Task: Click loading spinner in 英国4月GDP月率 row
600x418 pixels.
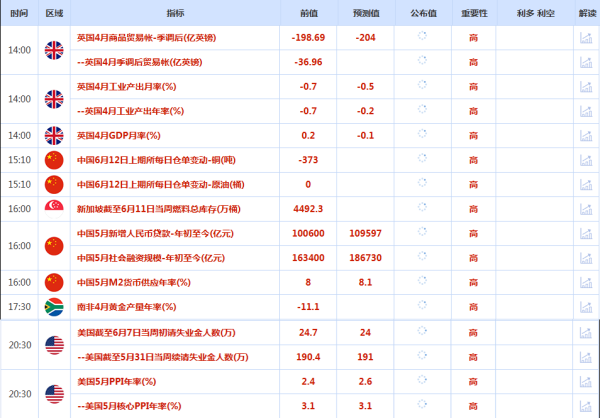Action: click(422, 134)
